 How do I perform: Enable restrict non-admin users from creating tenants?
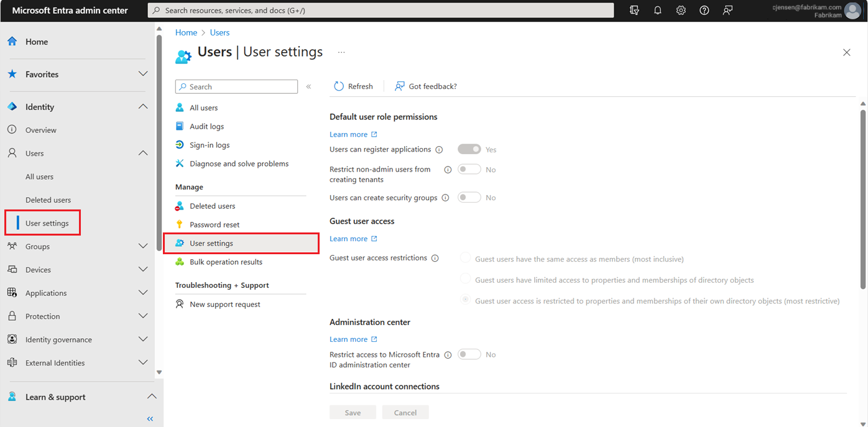click(x=469, y=168)
